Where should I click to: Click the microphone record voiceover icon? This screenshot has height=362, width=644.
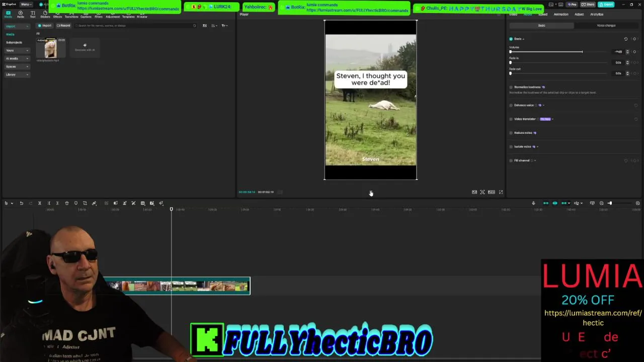(x=533, y=203)
